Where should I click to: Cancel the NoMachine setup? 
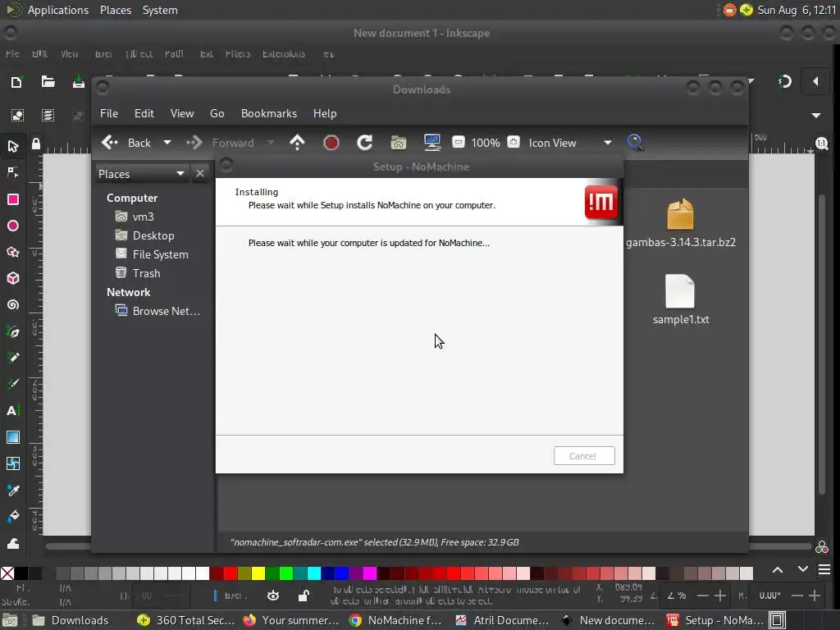tap(584, 456)
